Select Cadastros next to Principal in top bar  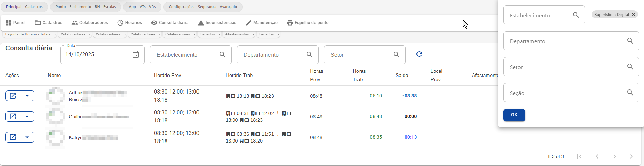point(34,7)
